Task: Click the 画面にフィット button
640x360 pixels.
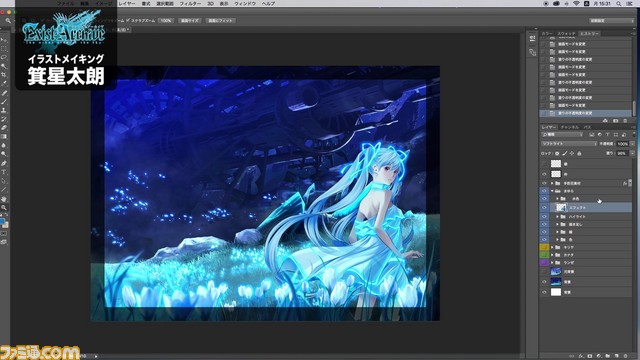Action: (x=220, y=20)
